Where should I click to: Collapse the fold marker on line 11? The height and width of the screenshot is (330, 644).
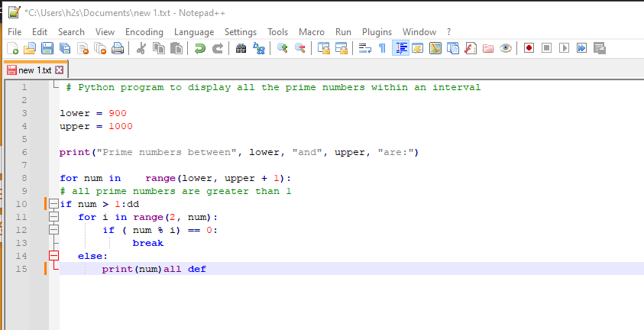[53, 217]
